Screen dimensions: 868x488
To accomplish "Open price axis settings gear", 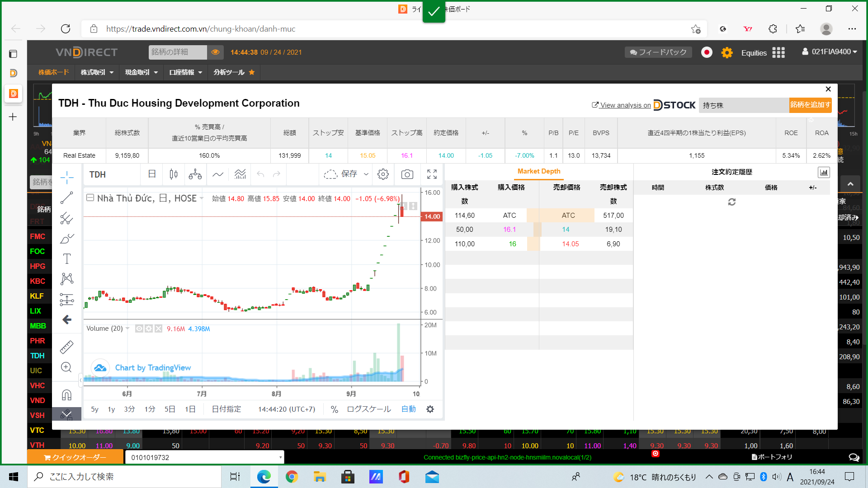I will [x=430, y=409].
